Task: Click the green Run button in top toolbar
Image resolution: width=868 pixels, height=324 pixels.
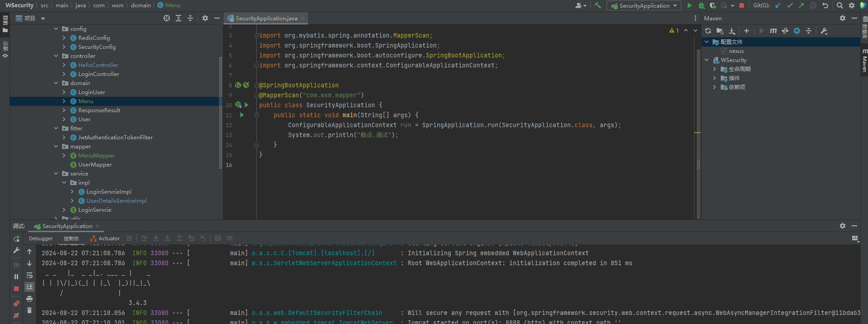Action: pos(689,5)
